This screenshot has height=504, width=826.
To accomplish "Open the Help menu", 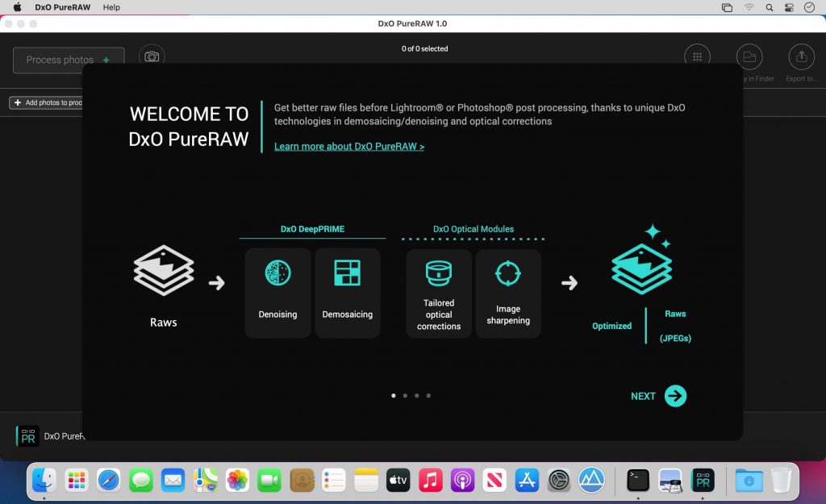I will pyautogui.click(x=111, y=7).
